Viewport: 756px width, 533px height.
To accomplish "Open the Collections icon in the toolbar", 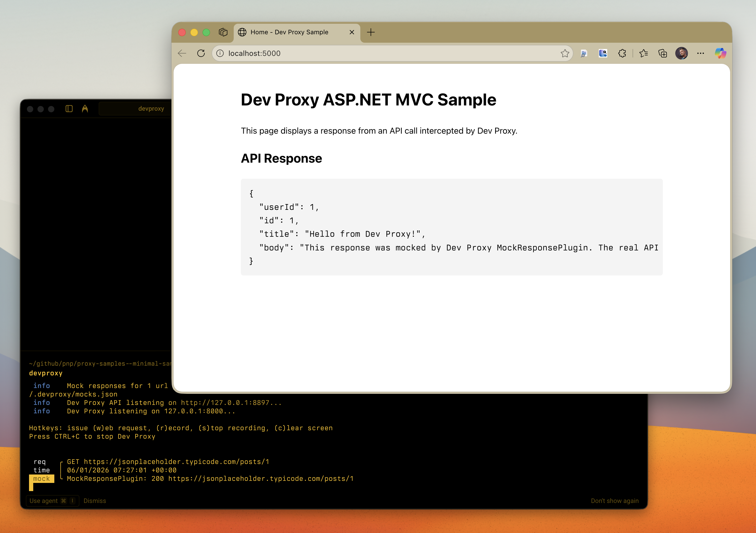I will coord(662,53).
